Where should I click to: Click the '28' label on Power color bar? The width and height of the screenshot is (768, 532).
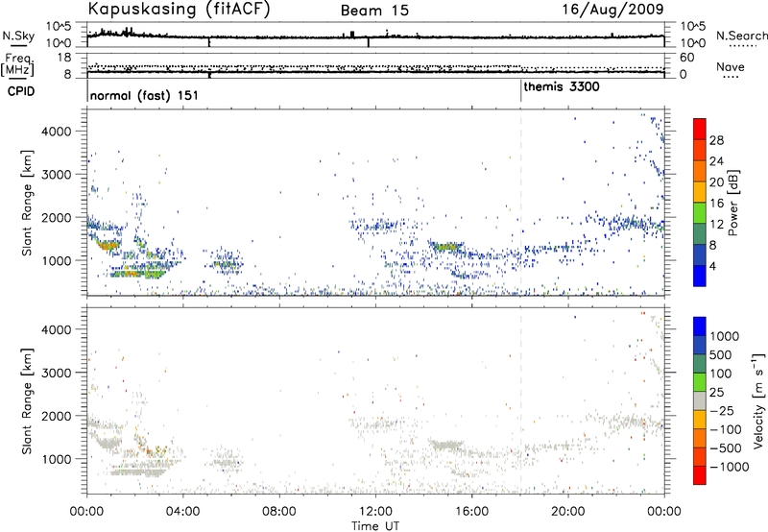(x=716, y=140)
